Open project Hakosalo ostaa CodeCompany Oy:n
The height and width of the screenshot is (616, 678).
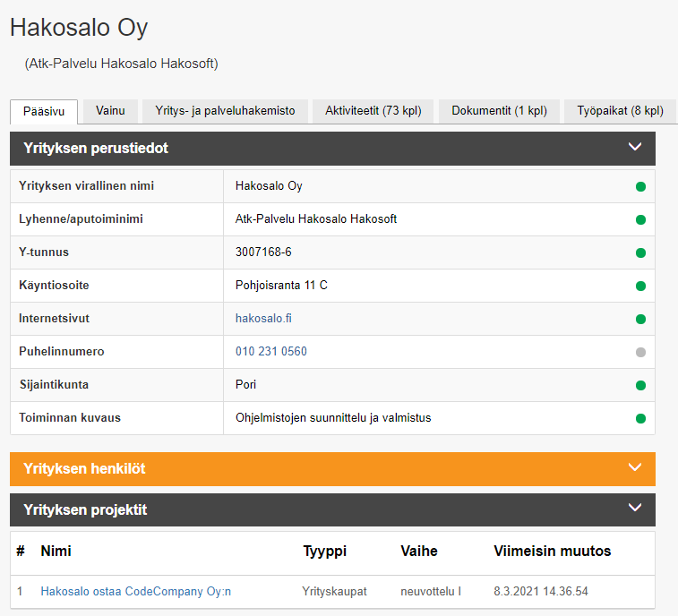(x=136, y=591)
